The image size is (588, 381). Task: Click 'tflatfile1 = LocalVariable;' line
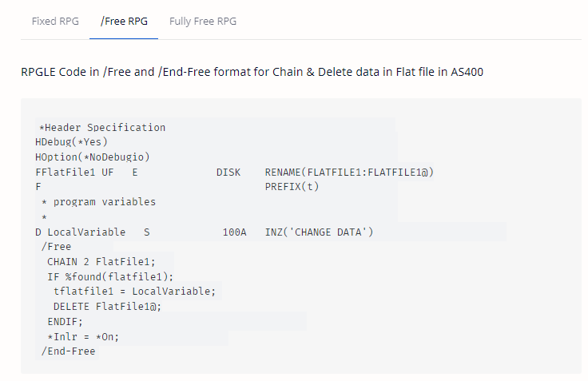click(x=135, y=292)
